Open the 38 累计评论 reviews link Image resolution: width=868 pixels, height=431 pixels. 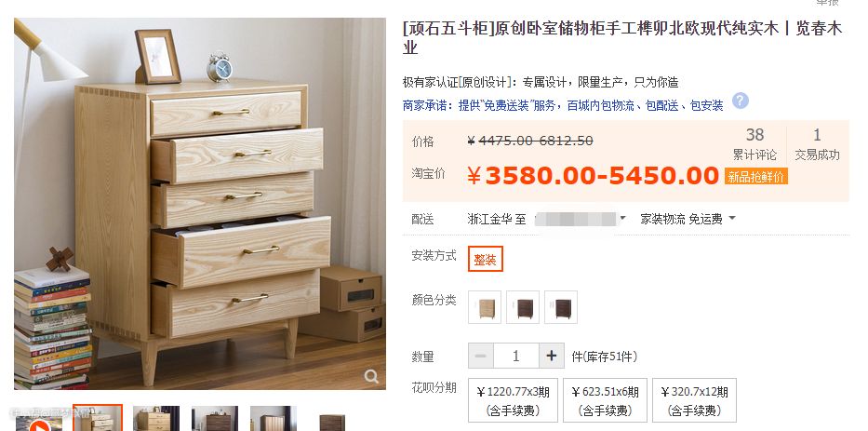point(754,144)
